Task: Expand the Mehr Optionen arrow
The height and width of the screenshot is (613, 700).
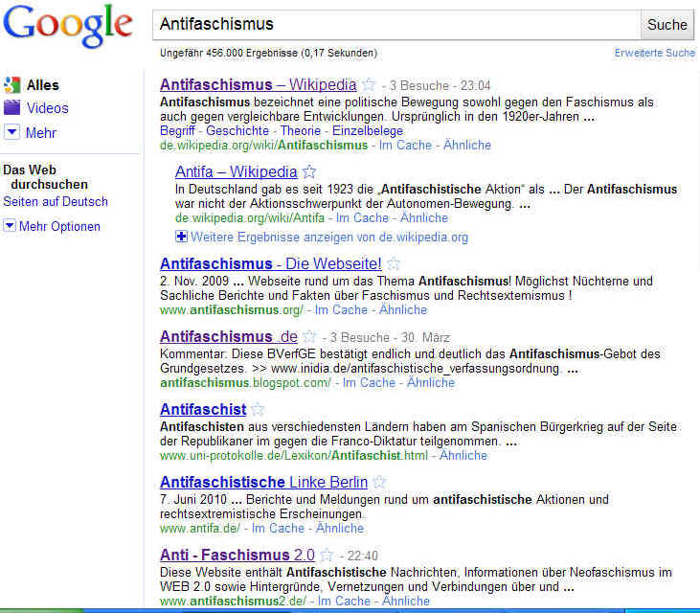Action: click(x=10, y=225)
